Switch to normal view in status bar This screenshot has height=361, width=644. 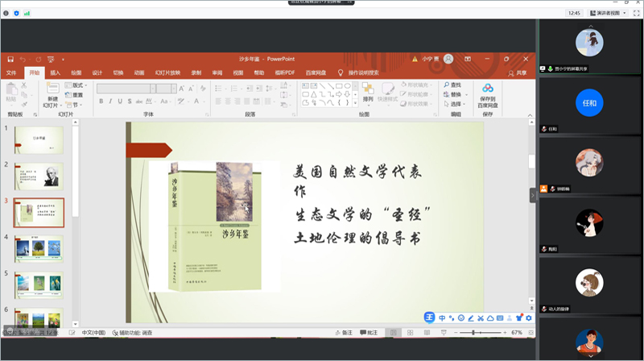pyautogui.click(x=394, y=333)
